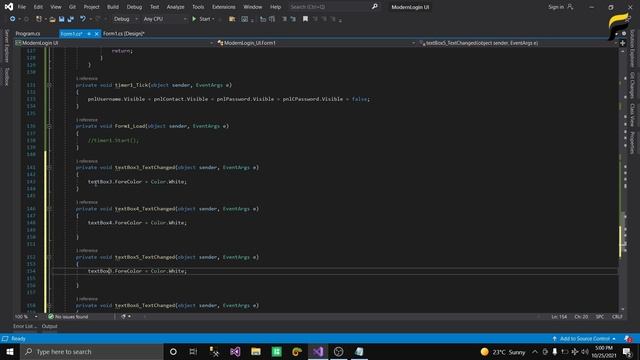640x360 pixels.
Task: Open the View menu
Action: [56, 7]
